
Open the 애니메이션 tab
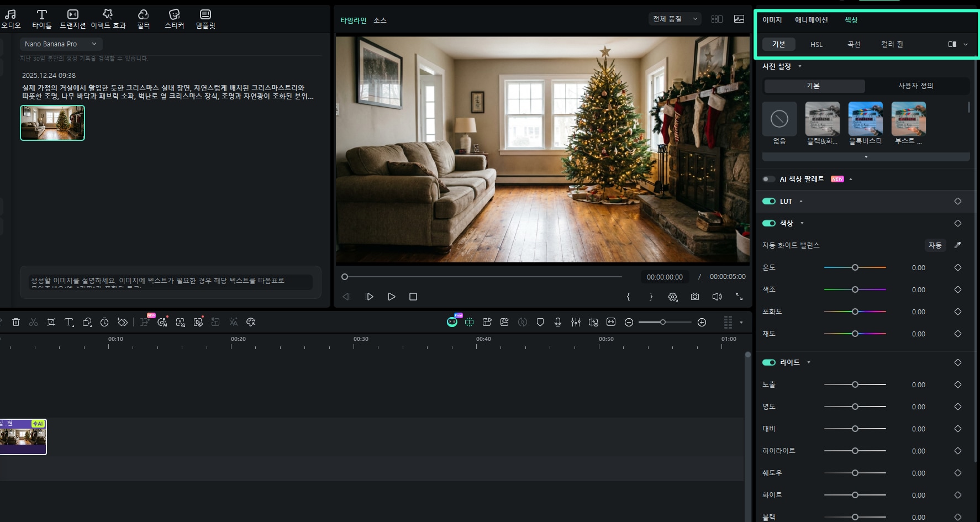pyautogui.click(x=811, y=20)
